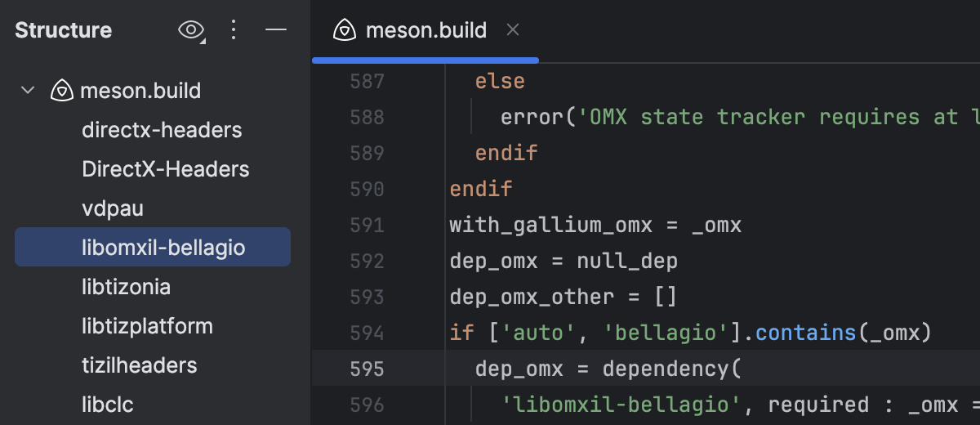Click line number 590 in the gutter
The image size is (980, 425).
[x=367, y=190]
